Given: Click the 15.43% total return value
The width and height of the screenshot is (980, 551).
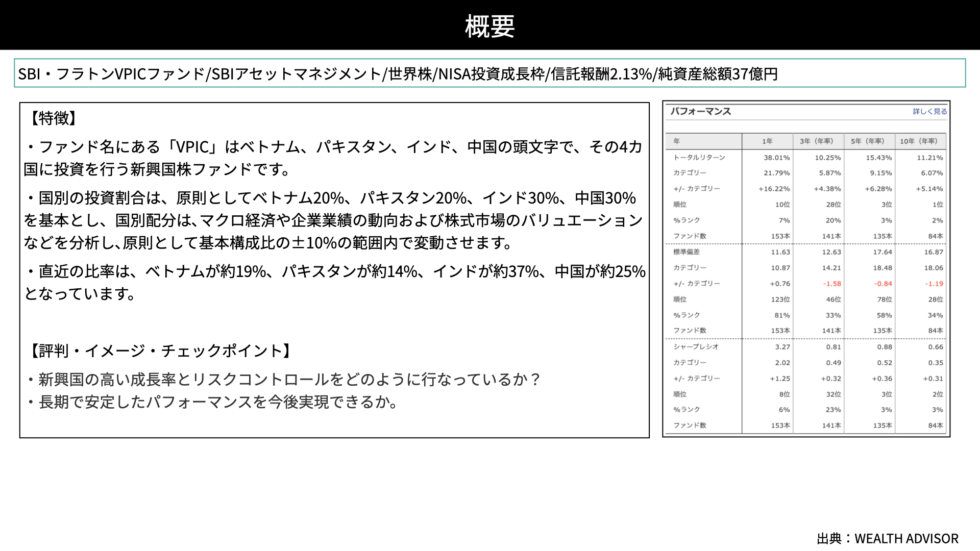Looking at the screenshot, I should [878, 158].
